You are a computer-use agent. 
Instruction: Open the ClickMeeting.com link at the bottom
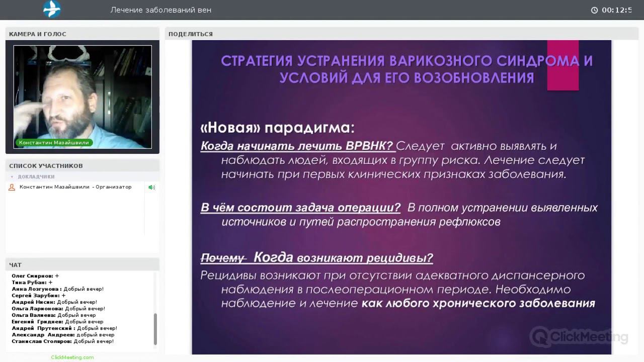(x=72, y=357)
